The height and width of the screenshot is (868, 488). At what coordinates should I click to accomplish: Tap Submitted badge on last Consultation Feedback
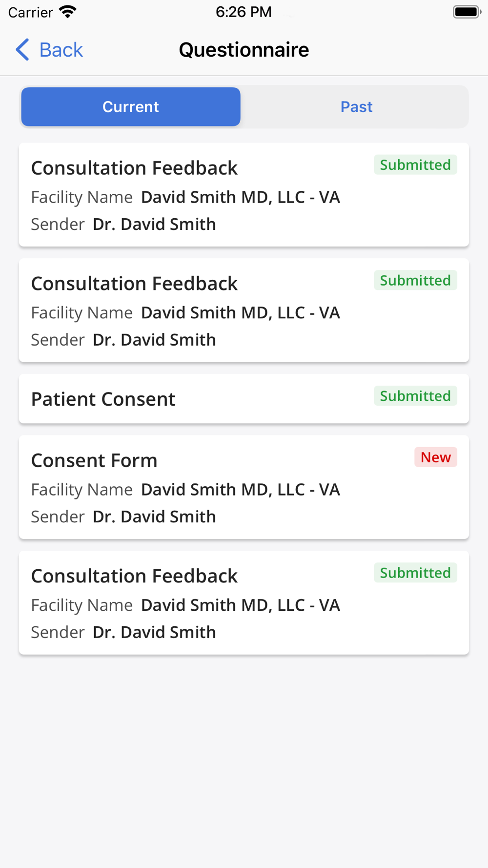click(x=415, y=573)
